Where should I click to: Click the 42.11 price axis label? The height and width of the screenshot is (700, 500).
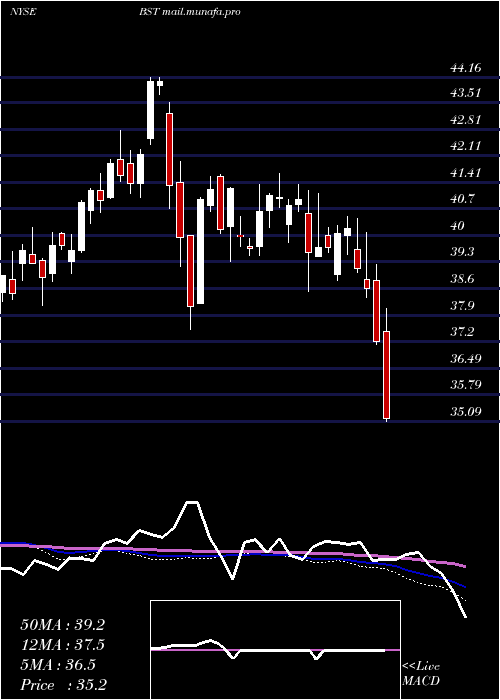pyautogui.click(x=466, y=146)
